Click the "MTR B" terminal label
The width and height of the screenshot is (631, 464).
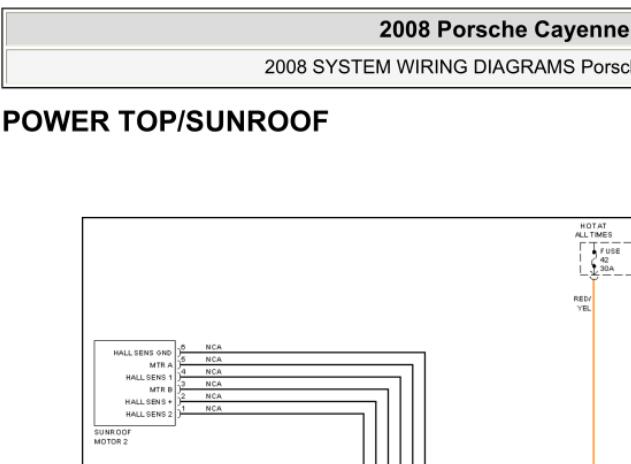161,390
